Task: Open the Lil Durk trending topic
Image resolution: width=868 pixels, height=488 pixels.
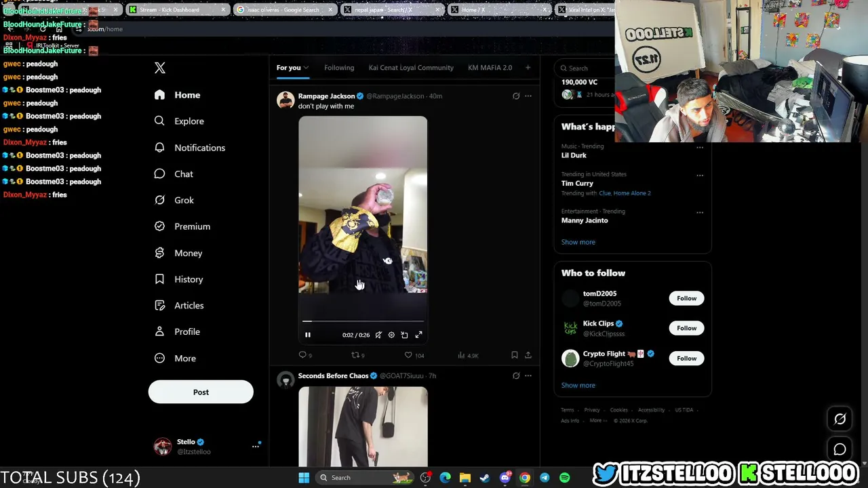Action: (x=574, y=156)
